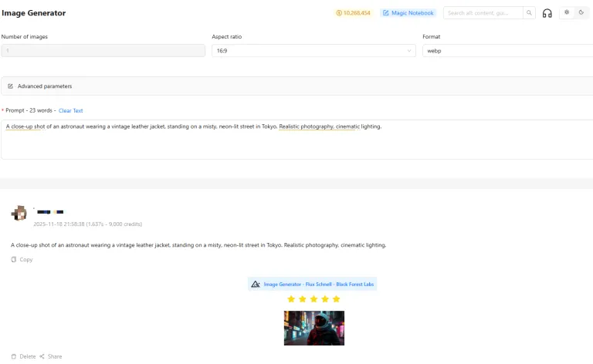
Task: Click the search magnifier icon
Action: [529, 13]
